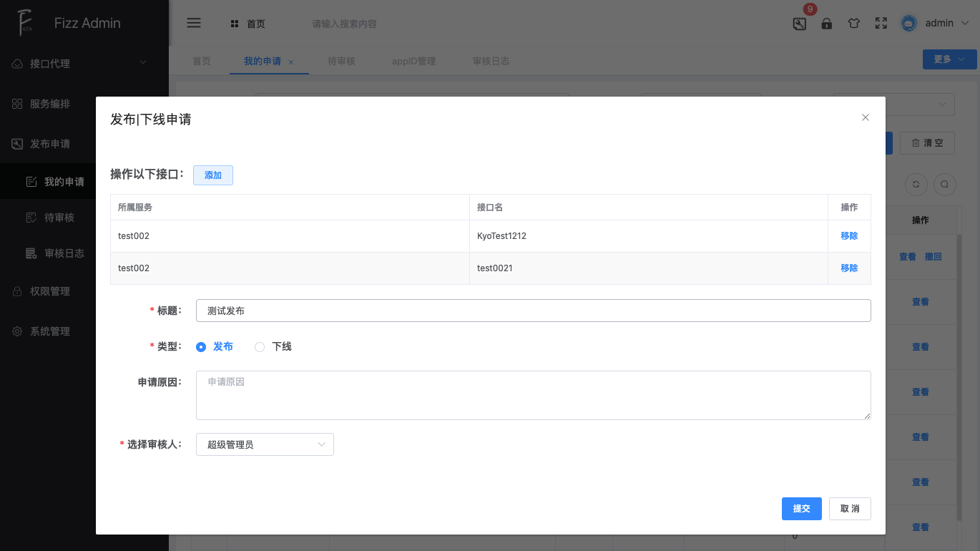
Task: Open 审核日志 in the sidebar
Action: tap(64, 253)
